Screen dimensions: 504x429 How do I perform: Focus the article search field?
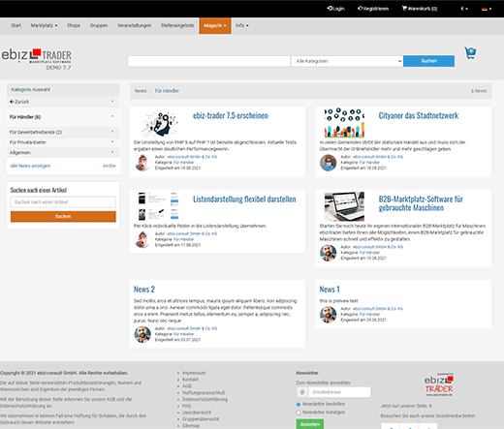point(63,202)
